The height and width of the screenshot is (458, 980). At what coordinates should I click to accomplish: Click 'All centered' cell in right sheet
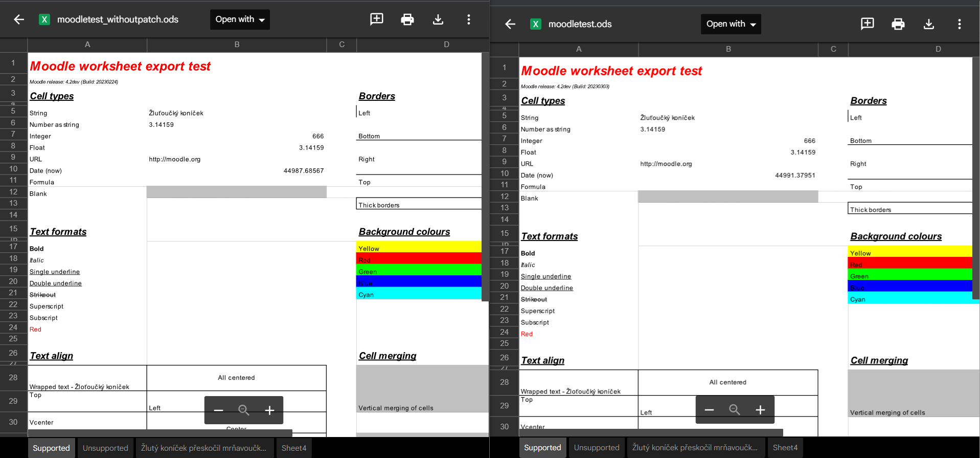click(728, 382)
